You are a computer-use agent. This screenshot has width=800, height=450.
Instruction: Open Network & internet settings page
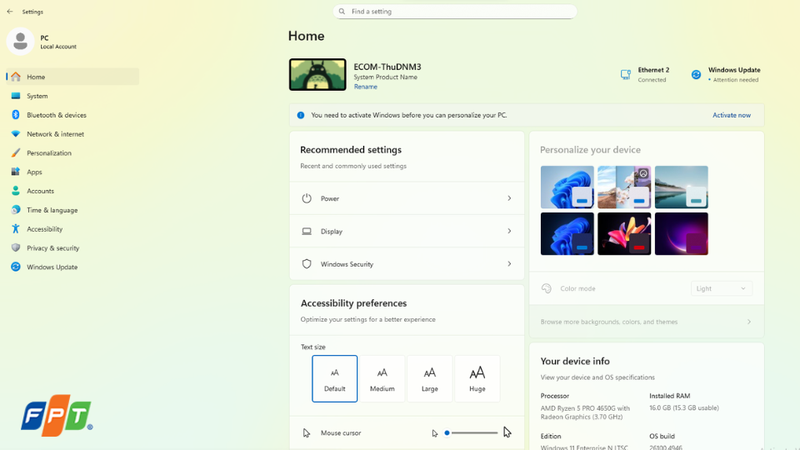click(72, 134)
